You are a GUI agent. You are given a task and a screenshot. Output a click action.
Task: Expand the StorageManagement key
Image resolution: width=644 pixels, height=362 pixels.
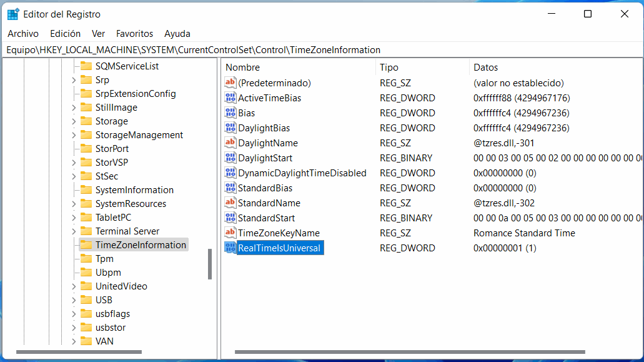tap(74, 135)
